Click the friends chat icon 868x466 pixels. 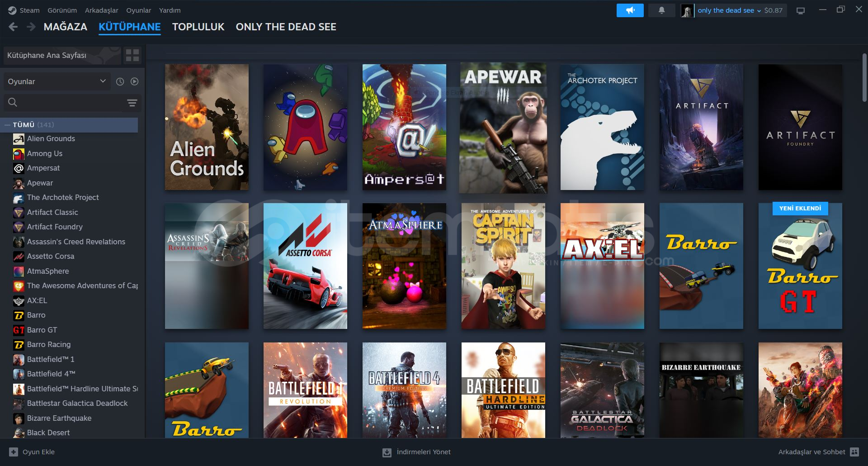pos(854,452)
